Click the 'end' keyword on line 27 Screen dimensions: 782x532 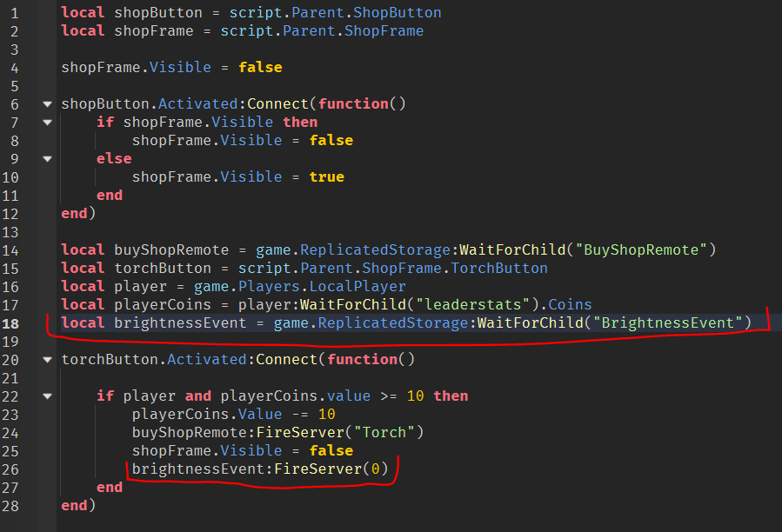pos(110,487)
